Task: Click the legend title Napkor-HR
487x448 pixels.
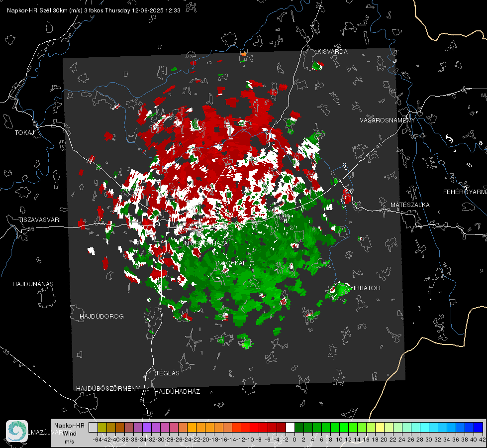Action: click(69, 426)
